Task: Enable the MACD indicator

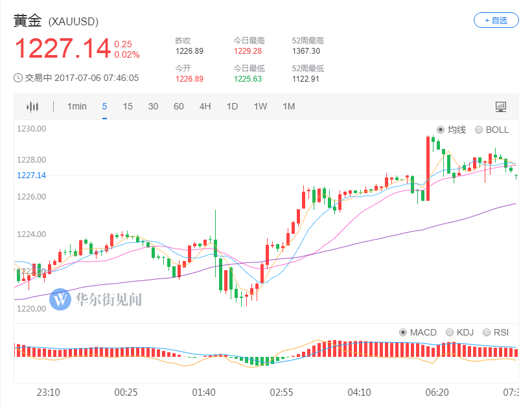Action: tap(402, 332)
